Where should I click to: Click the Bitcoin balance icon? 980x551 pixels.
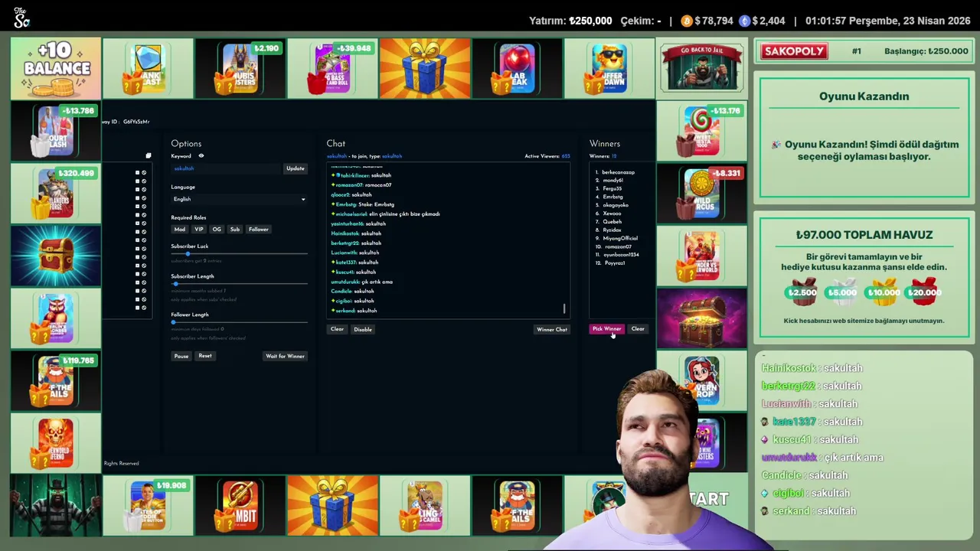(x=687, y=21)
